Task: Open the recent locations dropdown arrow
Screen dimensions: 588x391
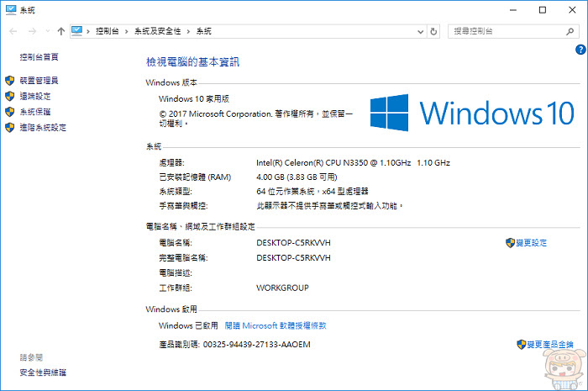Action: click(x=48, y=31)
